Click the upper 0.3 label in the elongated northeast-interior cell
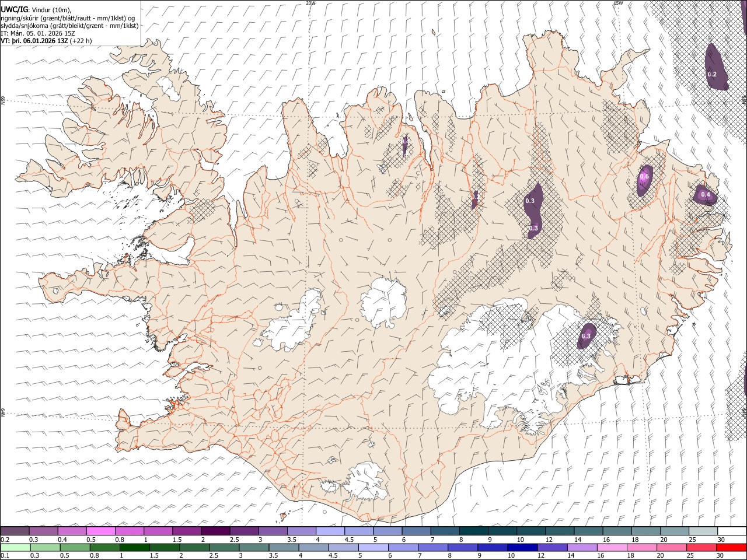The width and height of the screenshot is (747, 560). coord(530,201)
